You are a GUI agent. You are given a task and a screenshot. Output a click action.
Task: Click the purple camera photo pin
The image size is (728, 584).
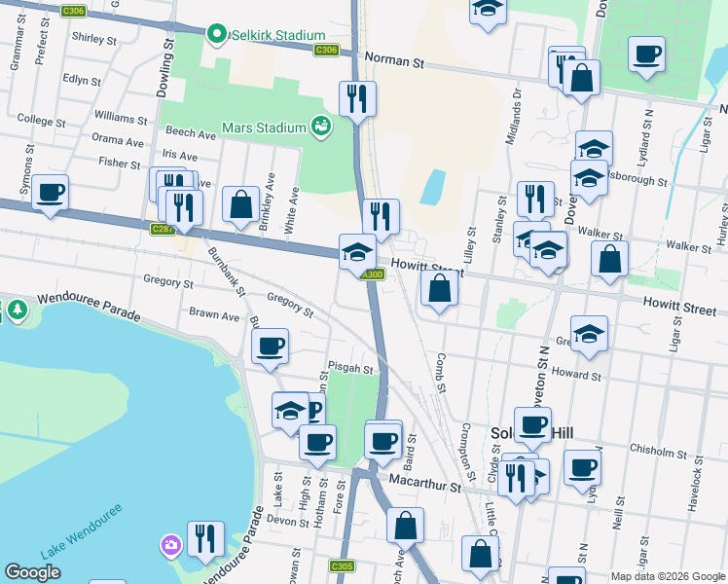tap(171, 546)
